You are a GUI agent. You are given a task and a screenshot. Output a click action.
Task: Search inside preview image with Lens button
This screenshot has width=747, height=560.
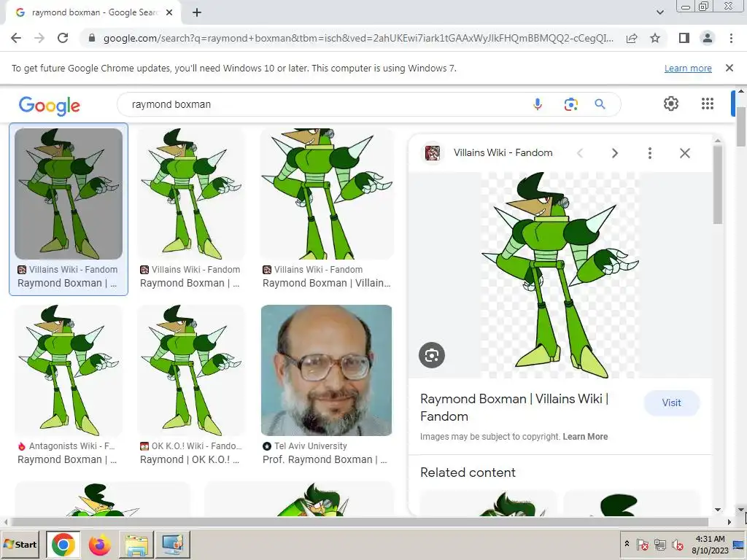pos(432,355)
